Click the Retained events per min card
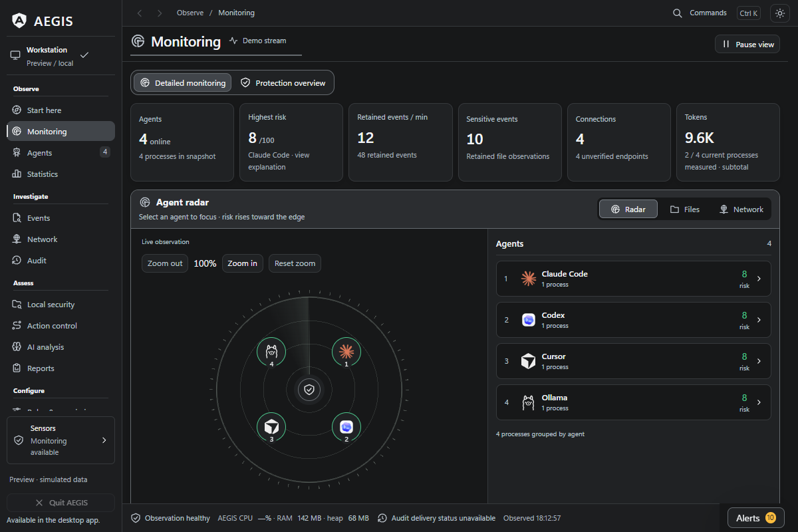798x532 pixels. 400,142
